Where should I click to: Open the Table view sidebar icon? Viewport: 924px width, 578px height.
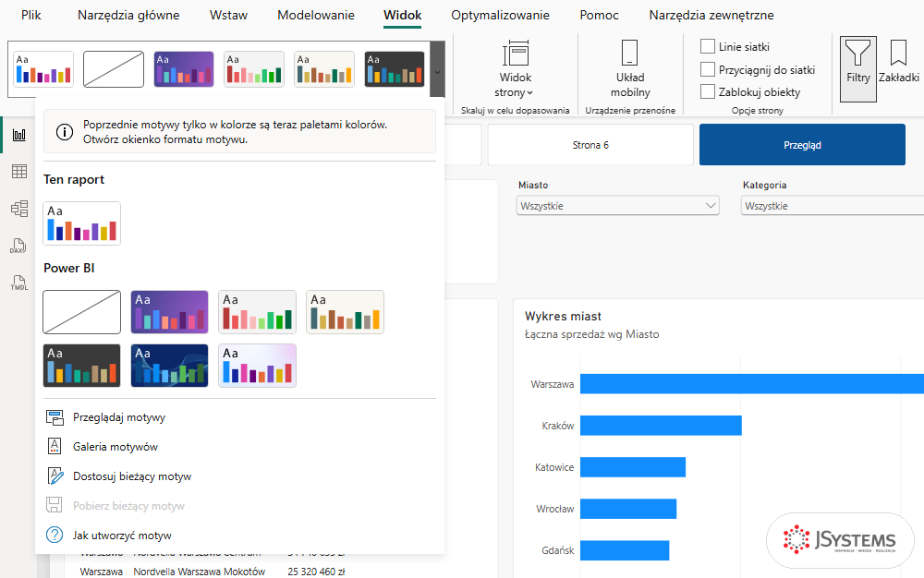[x=18, y=172]
